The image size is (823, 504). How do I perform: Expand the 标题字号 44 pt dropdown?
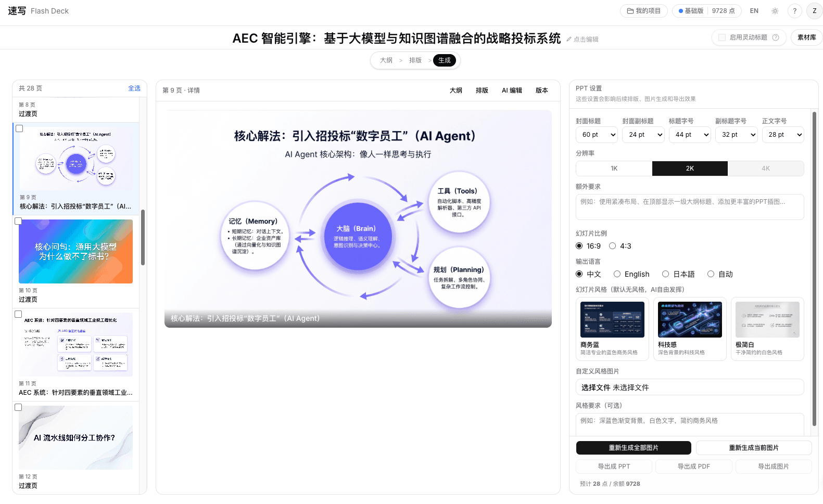690,135
